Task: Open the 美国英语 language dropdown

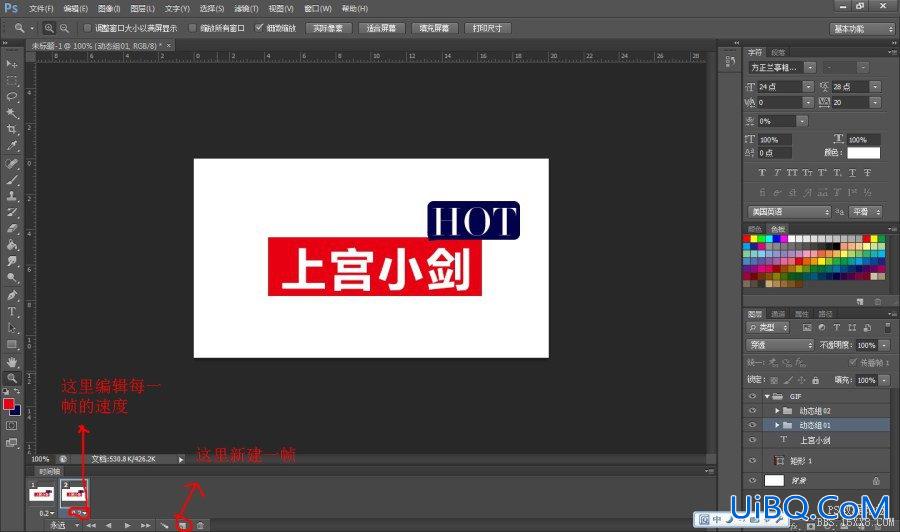Action: point(789,212)
